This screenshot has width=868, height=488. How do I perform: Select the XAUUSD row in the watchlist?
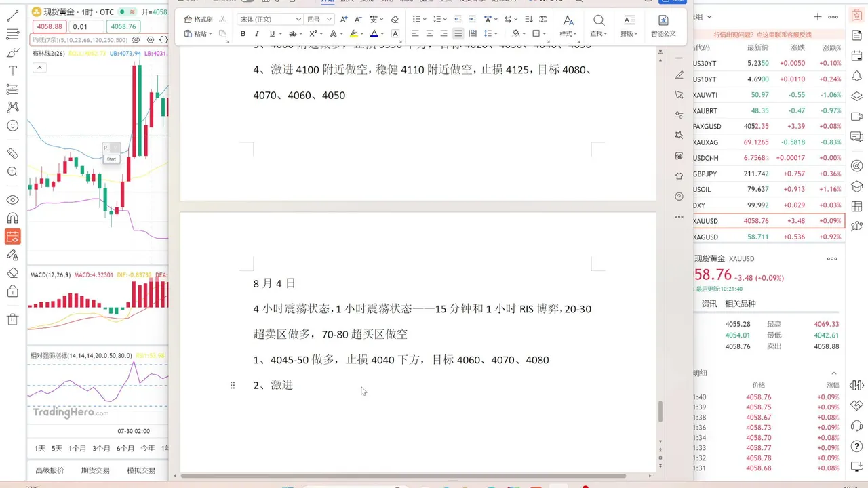tap(769, 221)
